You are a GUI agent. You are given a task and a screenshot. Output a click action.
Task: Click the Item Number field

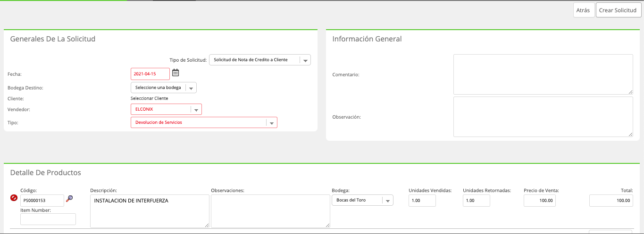(x=48, y=219)
